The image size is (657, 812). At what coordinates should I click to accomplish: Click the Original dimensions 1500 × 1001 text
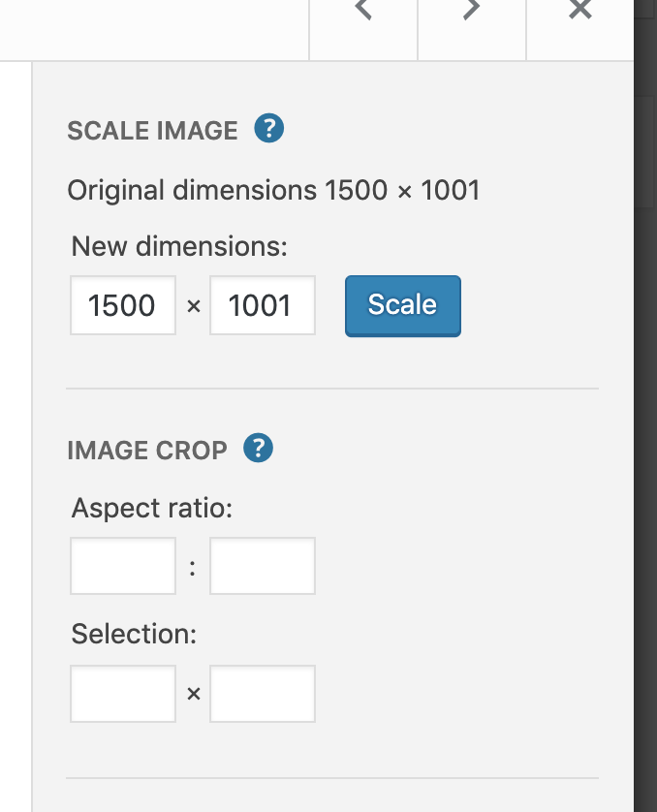pyautogui.click(x=273, y=190)
